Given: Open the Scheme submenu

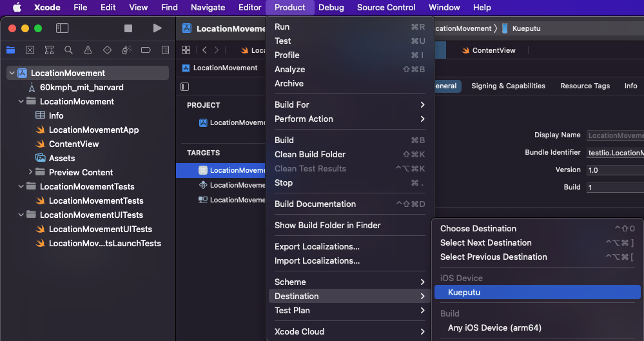Looking at the screenshot, I should coord(349,282).
